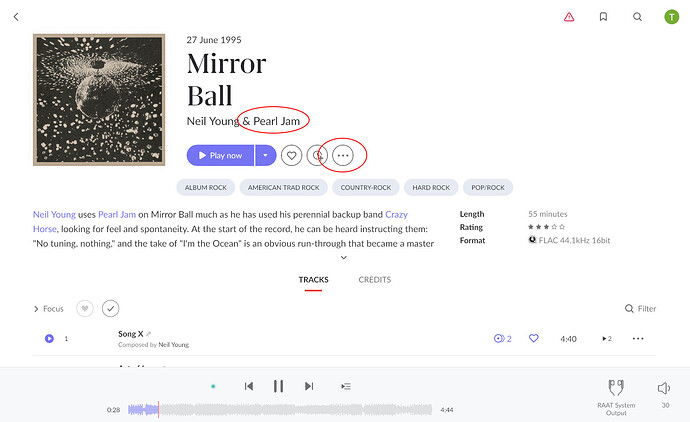Click the elapsed time 0:28

113,410
